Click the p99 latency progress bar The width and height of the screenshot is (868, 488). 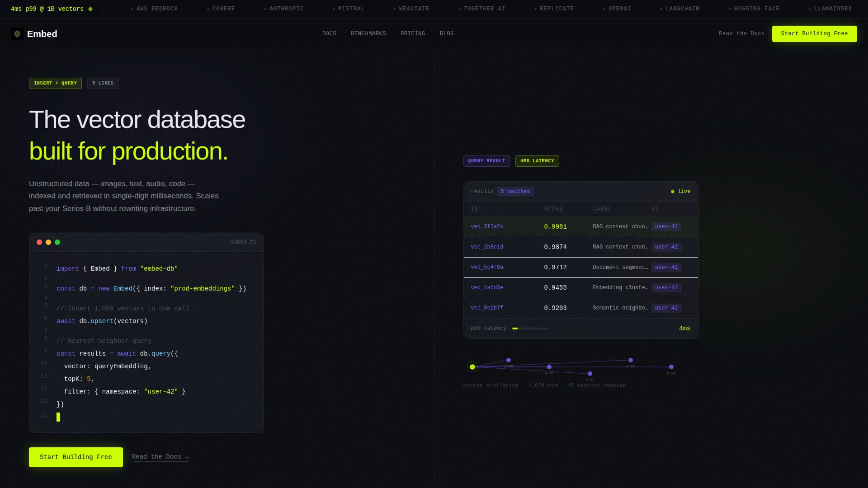click(530, 328)
